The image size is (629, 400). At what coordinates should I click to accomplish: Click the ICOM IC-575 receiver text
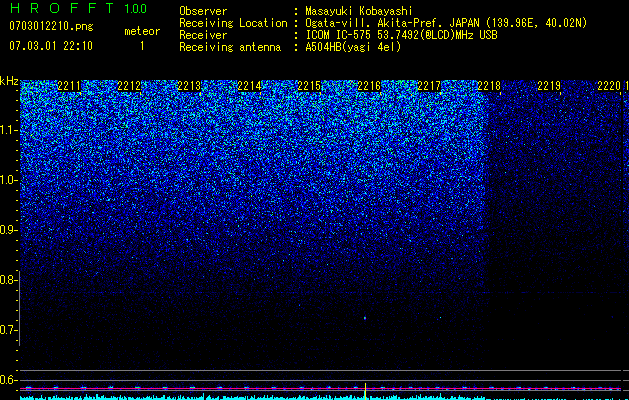pos(401,35)
